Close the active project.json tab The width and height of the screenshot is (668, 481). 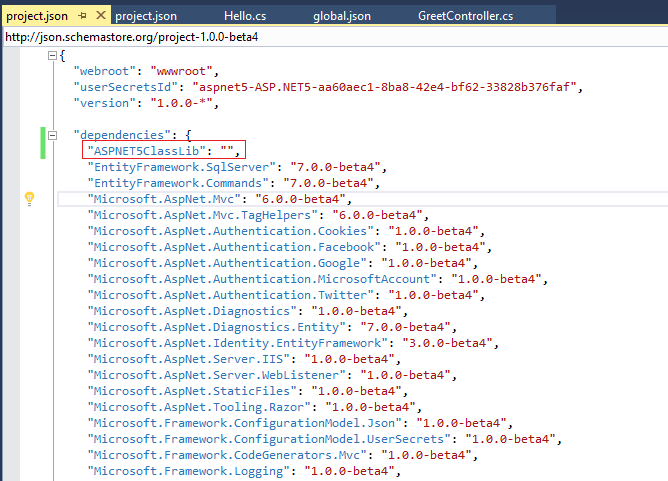101,15
